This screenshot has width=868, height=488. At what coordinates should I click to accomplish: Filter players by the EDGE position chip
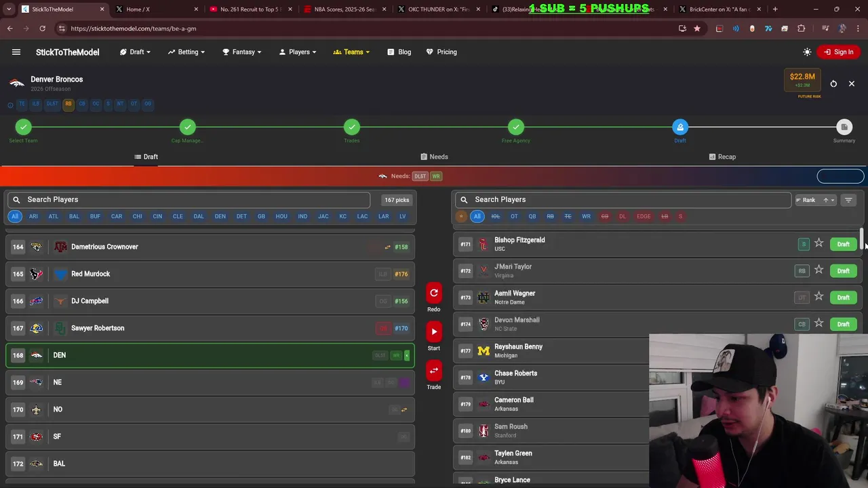coord(644,216)
